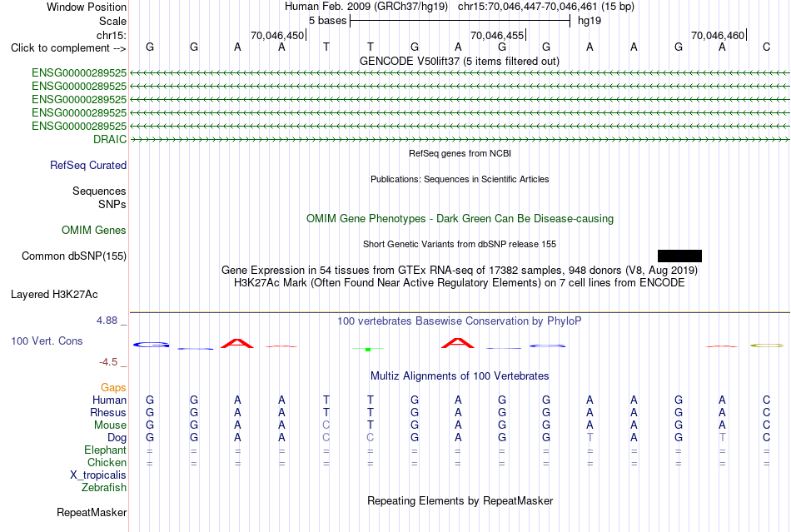This screenshot has width=791, height=532.
Task: Click 'Publications: Sequences in Scientific Articles' title
Action: pyautogui.click(x=460, y=179)
